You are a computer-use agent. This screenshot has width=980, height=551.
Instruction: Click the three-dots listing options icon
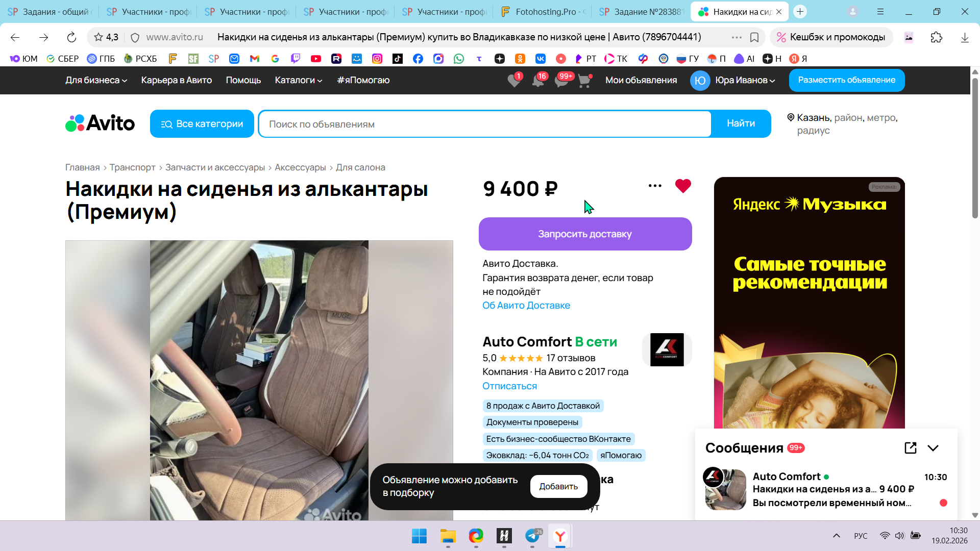[655, 186]
